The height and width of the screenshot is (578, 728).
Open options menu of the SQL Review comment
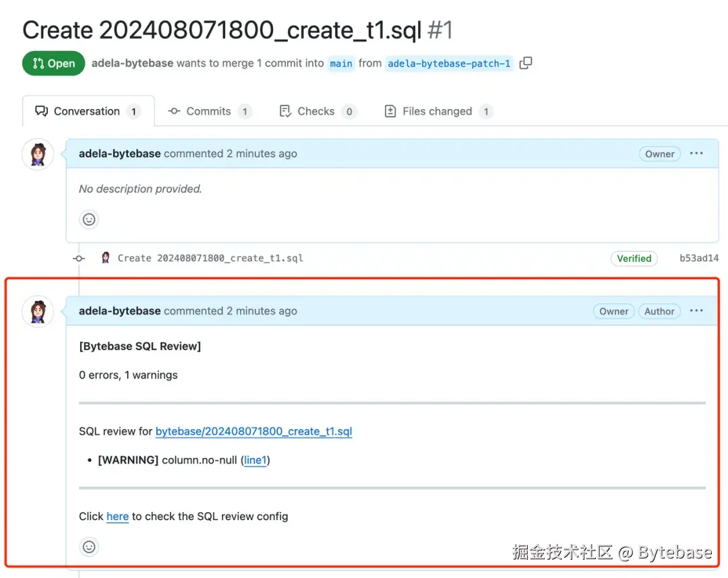696,311
